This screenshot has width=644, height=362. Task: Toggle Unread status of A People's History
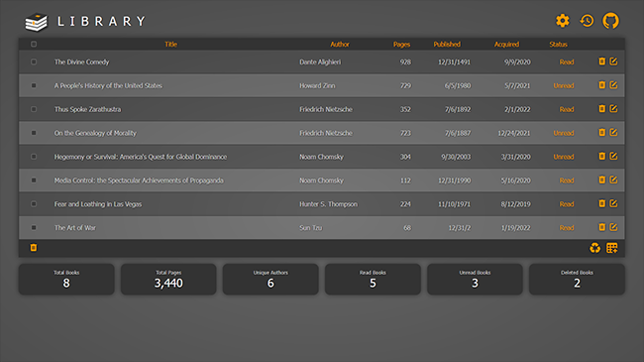(x=564, y=85)
